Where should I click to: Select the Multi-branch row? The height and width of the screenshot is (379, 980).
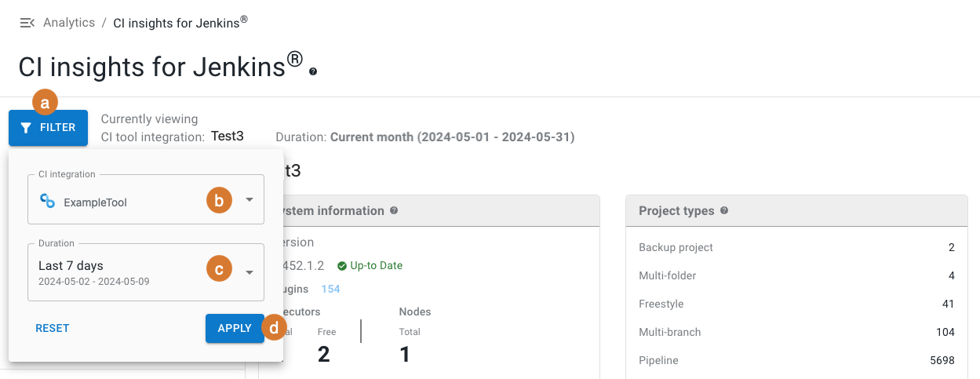click(x=796, y=332)
